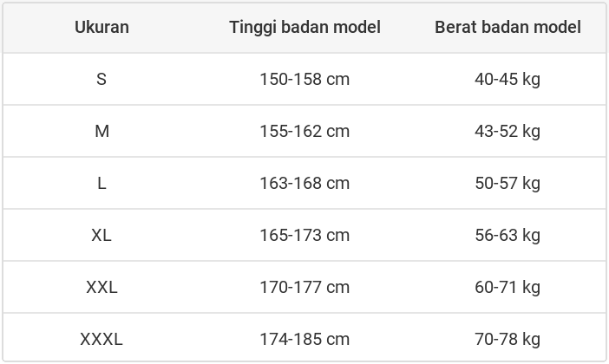Select the XXXL size cell
Image resolution: width=609 pixels, height=364 pixels.
[x=101, y=339]
